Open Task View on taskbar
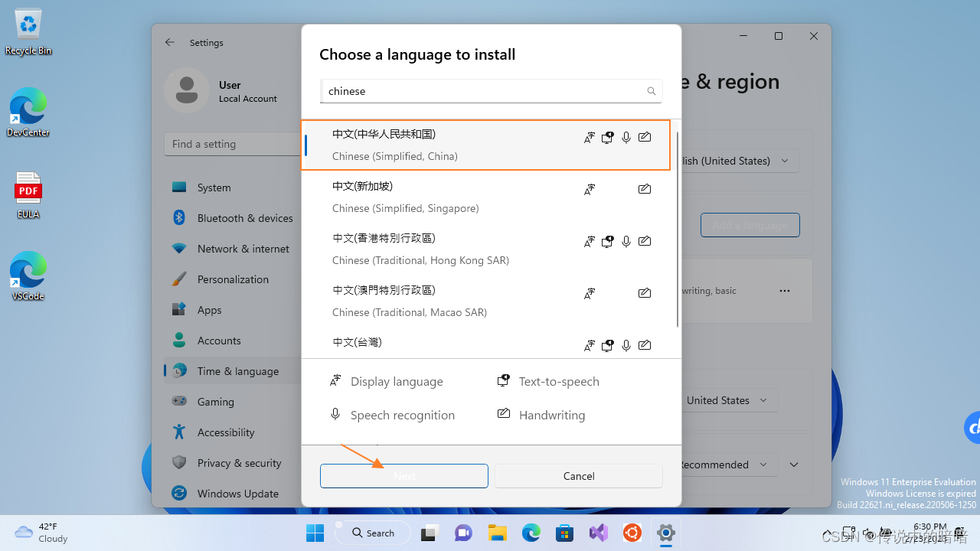 tap(430, 533)
